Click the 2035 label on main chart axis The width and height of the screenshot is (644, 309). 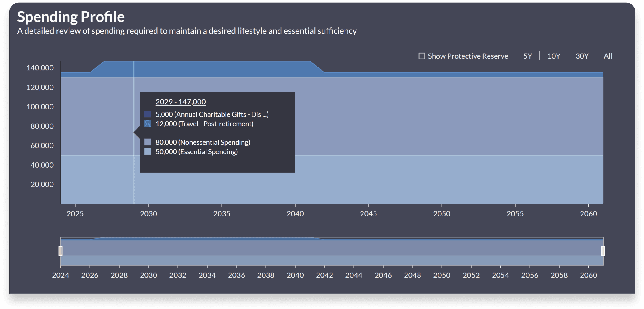click(222, 213)
